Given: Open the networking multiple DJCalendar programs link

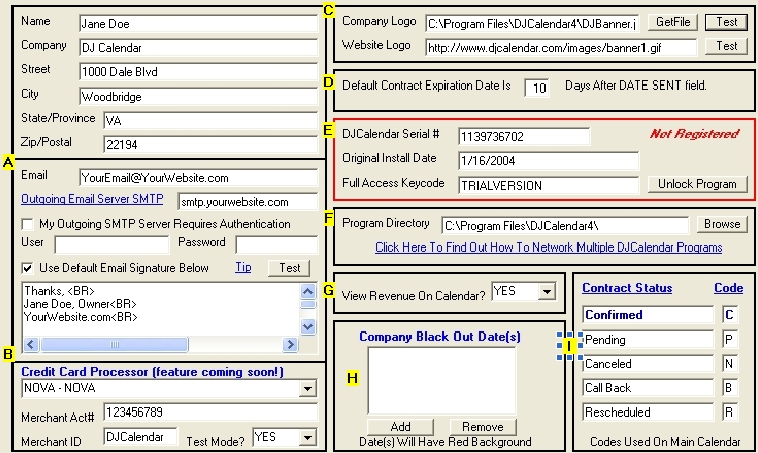Looking at the screenshot, I should click(x=549, y=248).
